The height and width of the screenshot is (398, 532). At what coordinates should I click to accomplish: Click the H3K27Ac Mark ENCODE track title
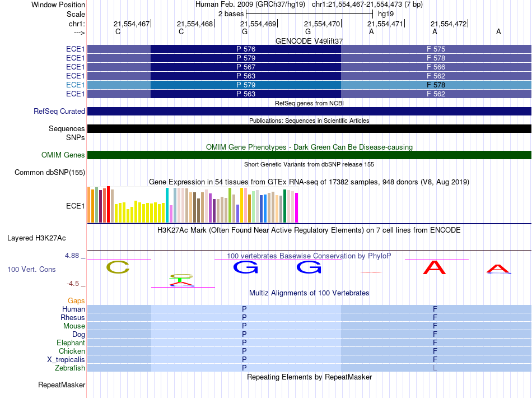(309, 230)
